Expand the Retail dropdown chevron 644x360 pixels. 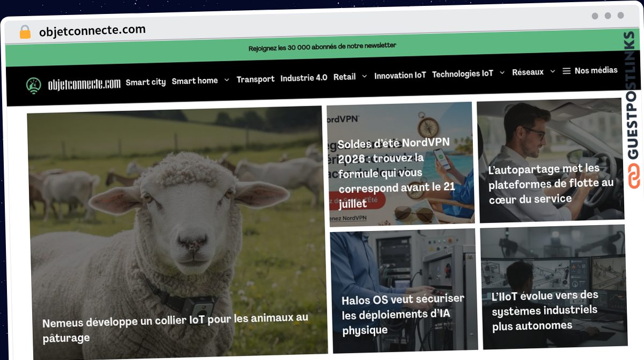(x=364, y=76)
